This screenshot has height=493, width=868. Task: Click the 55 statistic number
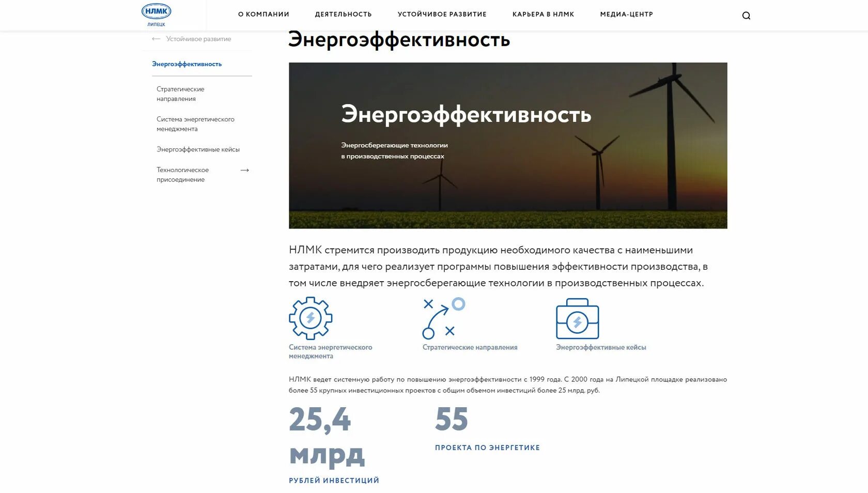click(452, 419)
